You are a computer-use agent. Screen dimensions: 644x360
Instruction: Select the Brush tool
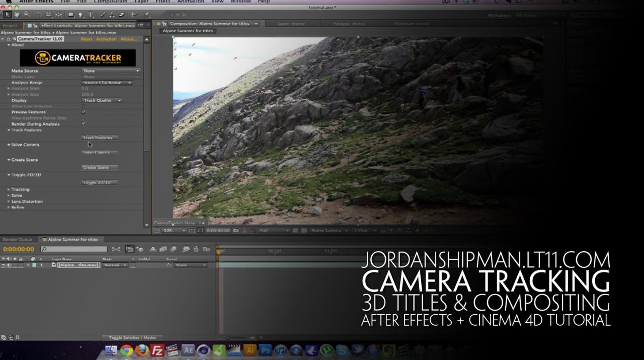pyautogui.click(x=103, y=15)
